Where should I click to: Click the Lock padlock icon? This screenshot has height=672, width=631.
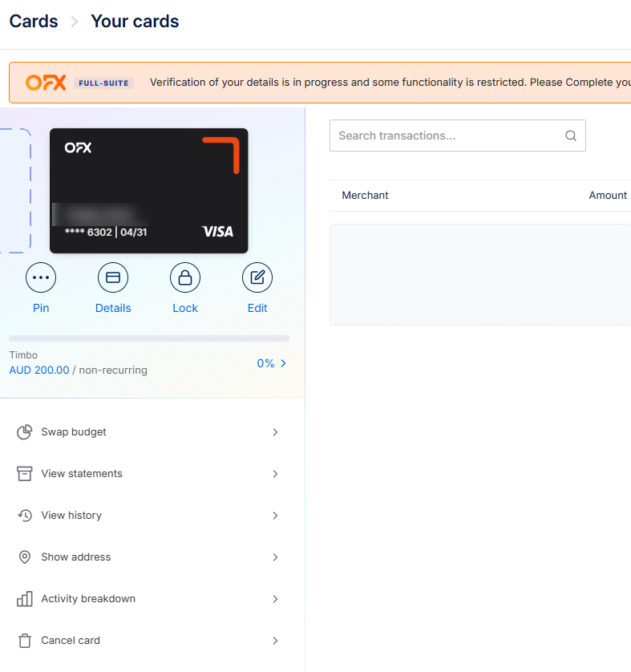point(185,277)
